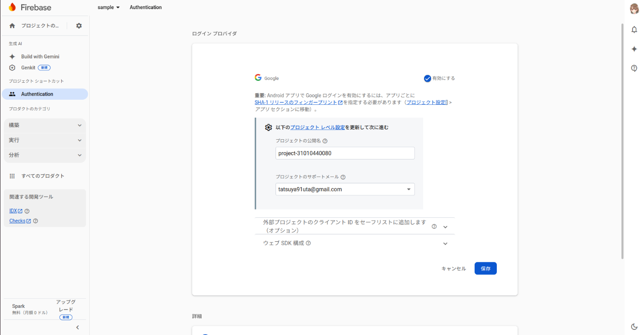Expand the external client ID safelist section

tap(355, 226)
